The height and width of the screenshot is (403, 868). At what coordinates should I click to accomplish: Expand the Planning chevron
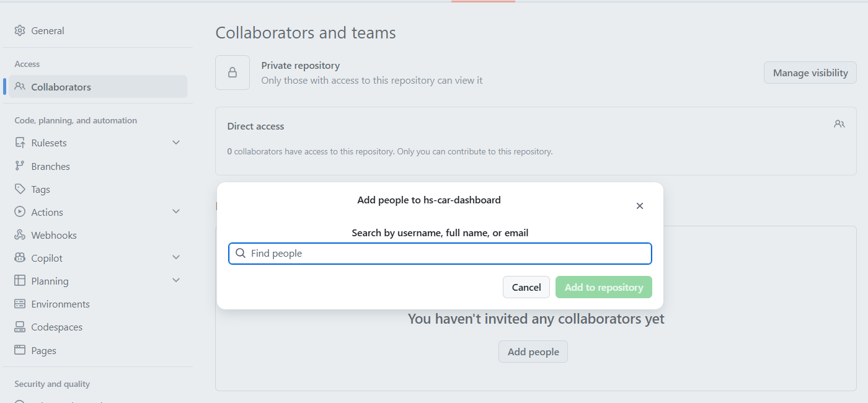[176, 281]
